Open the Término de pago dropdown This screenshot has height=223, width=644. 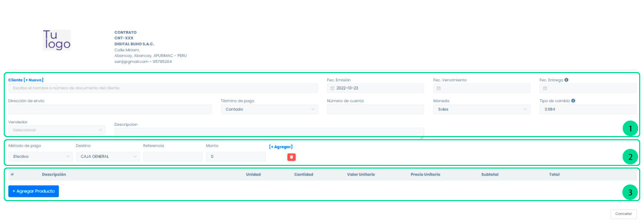(269, 109)
